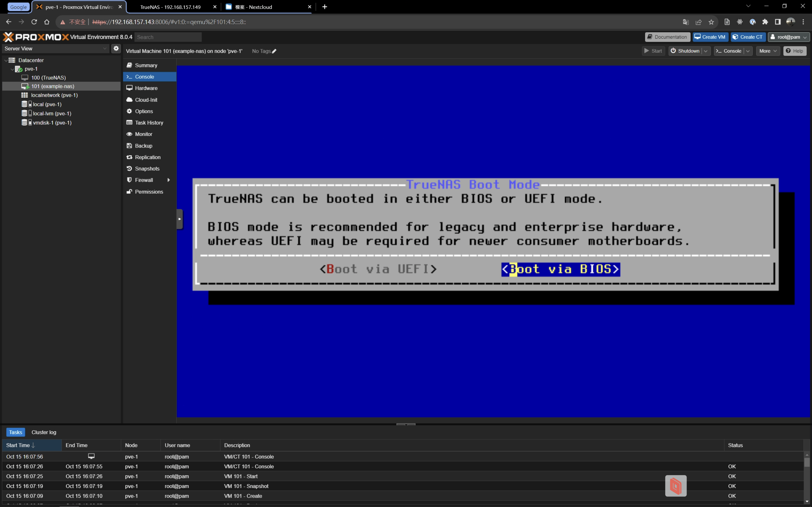Viewport: 812px width, 507px height.
Task: Click the Proxmox search field
Action: point(168,37)
